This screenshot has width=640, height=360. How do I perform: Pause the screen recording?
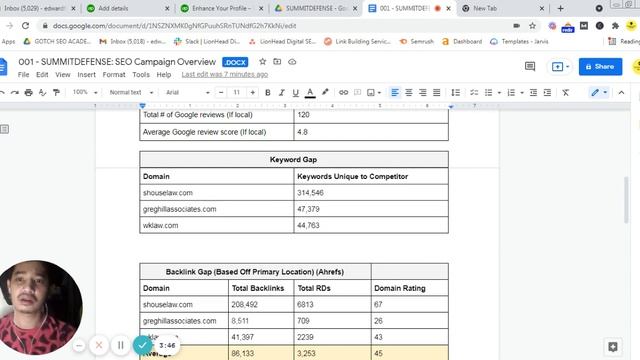[x=120, y=345]
